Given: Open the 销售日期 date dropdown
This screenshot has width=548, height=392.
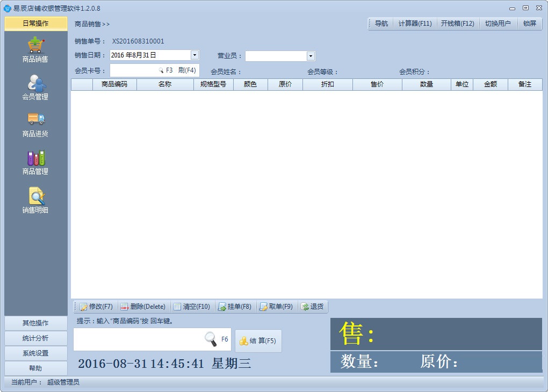Looking at the screenshot, I should click(x=194, y=55).
